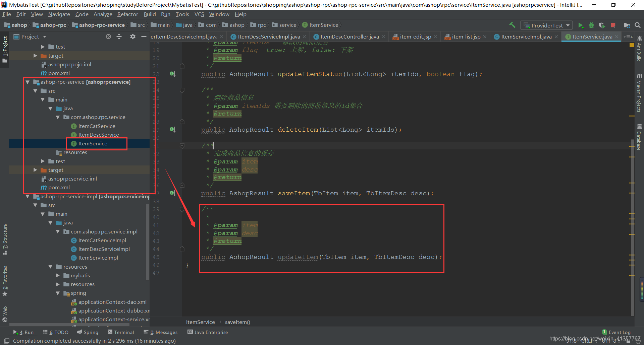Collapse com.ashop.rpc.service.impl package
This screenshot has height=345, width=644.
pyautogui.click(x=58, y=232)
